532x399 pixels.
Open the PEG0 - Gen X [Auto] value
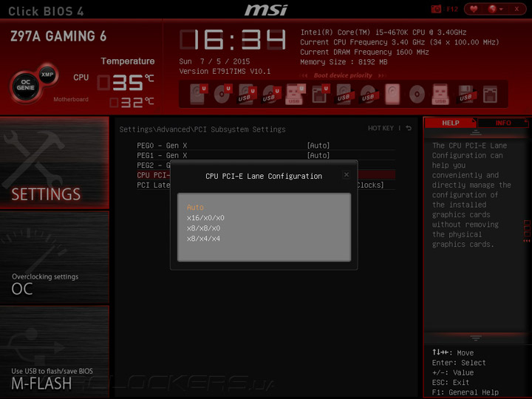[318, 146]
